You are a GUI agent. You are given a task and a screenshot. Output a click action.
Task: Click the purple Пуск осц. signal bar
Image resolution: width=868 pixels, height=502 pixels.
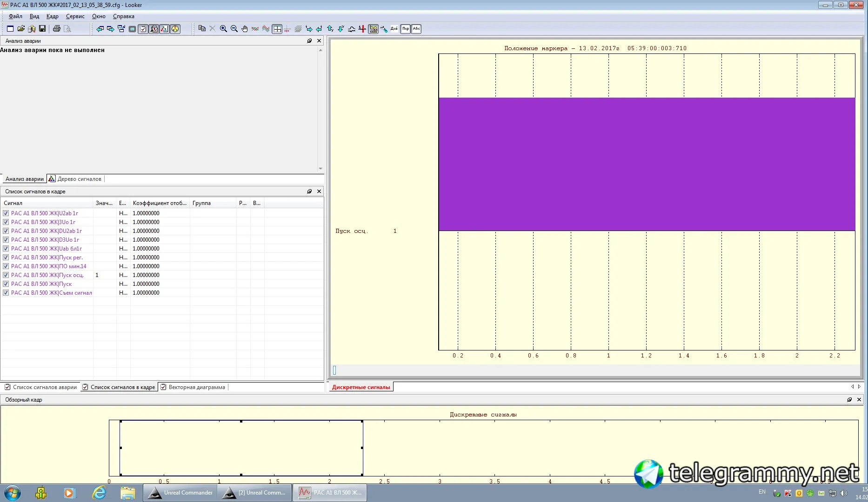click(647, 164)
